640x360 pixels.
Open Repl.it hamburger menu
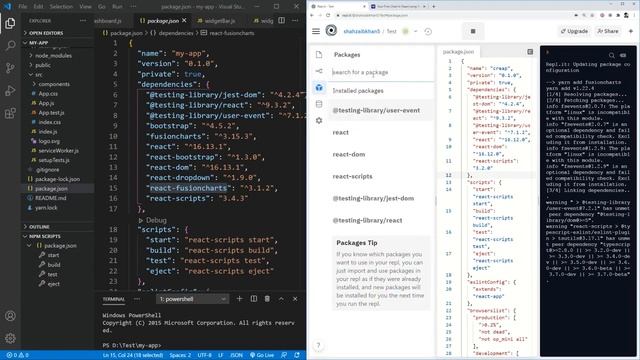[316, 31]
